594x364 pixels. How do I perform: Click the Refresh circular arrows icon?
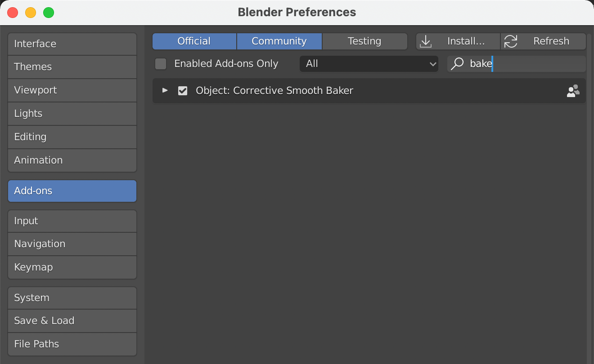(x=510, y=41)
